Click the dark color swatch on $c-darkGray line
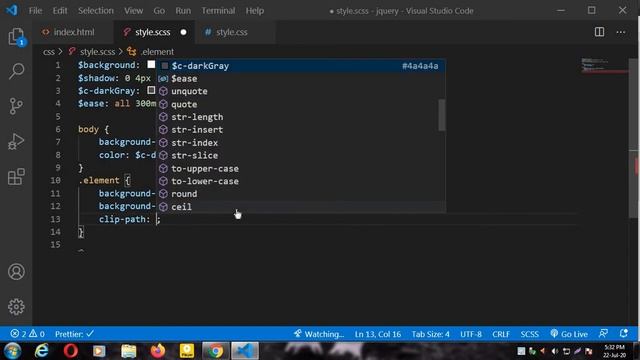The image size is (640, 360). [151, 90]
